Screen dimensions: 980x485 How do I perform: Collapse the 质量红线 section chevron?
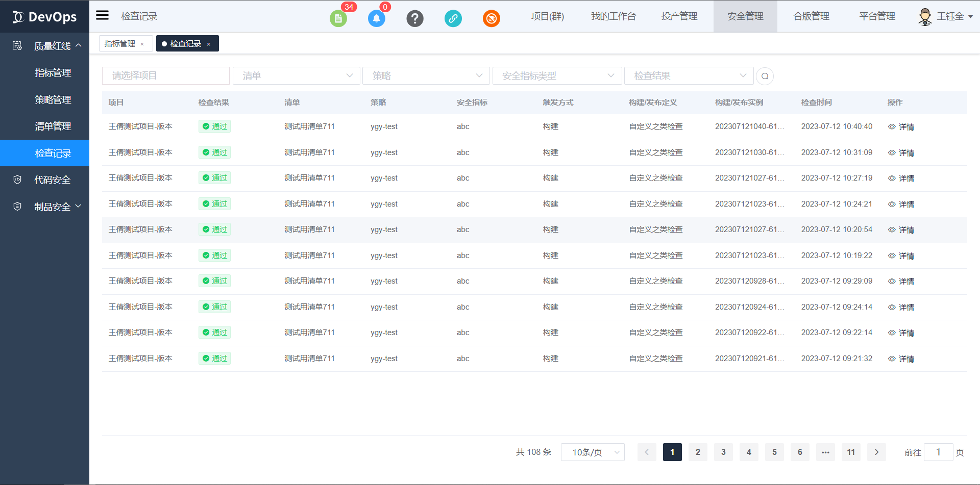pyautogui.click(x=80, y=45)
